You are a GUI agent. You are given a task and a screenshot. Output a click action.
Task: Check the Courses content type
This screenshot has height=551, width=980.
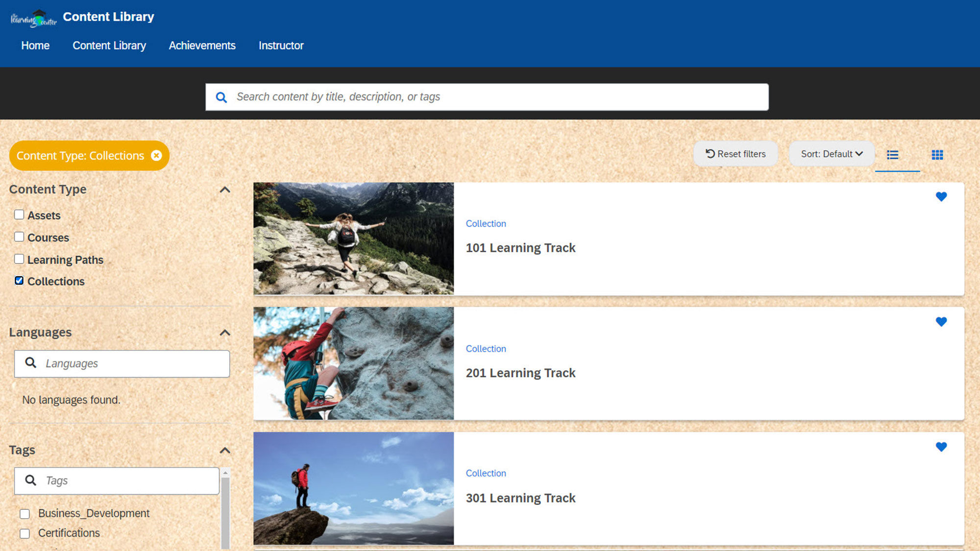(x=19, y=237)
